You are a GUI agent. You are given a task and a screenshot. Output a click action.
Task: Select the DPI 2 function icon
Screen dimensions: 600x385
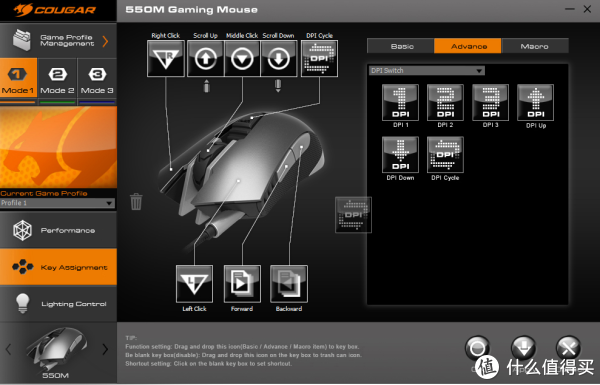pos(445,103)
